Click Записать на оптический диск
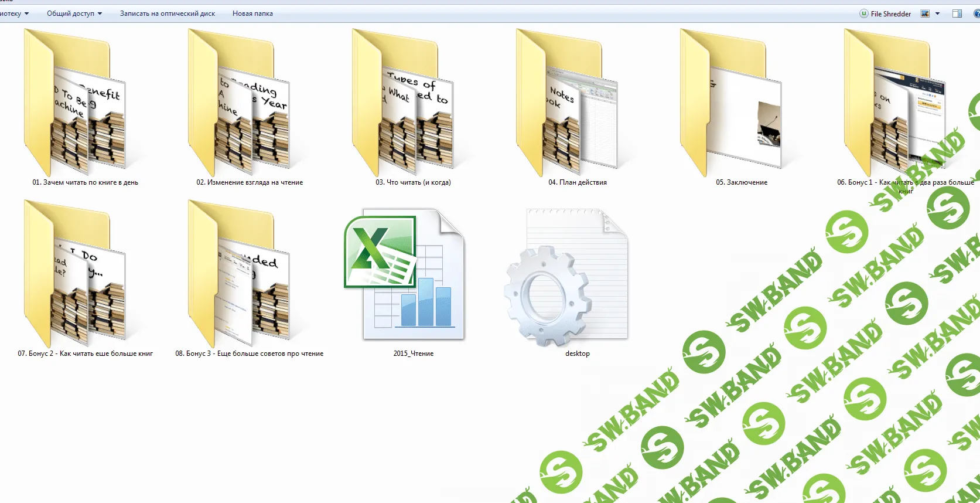This screenshot has width=980, height=503. [168, 13]
